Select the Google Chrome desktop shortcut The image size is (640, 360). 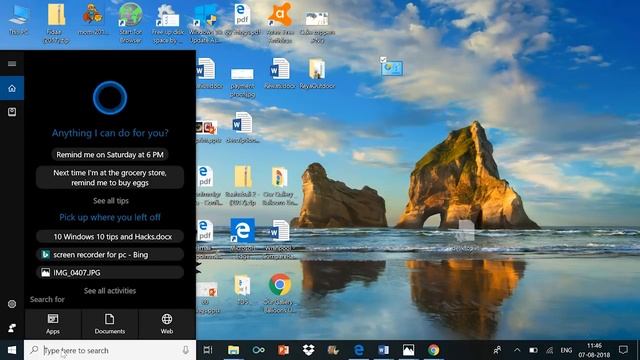click(x=280, y=292)
